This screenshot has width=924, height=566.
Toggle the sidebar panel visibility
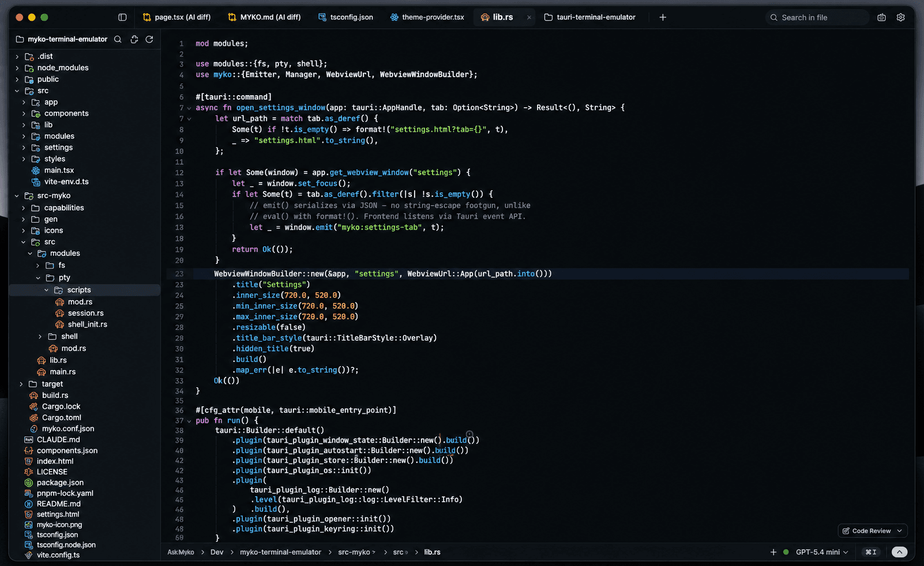[122, 17]
